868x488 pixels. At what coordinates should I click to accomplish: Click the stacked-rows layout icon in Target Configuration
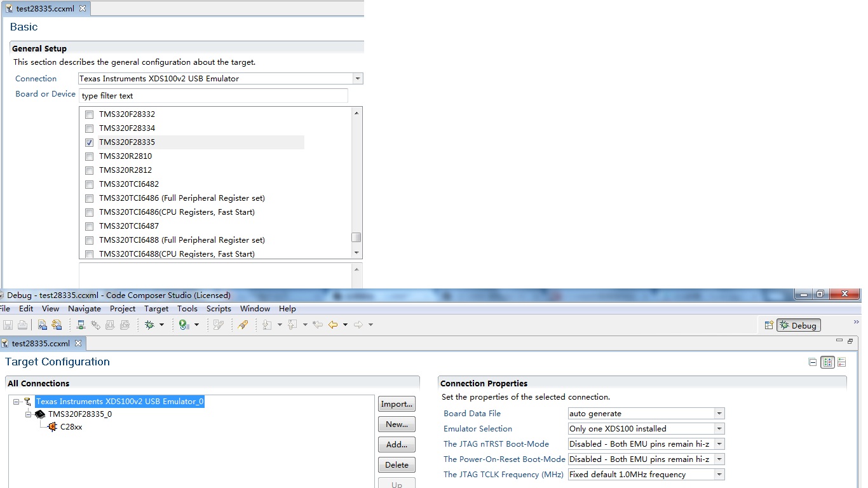(x=842, y=362)
